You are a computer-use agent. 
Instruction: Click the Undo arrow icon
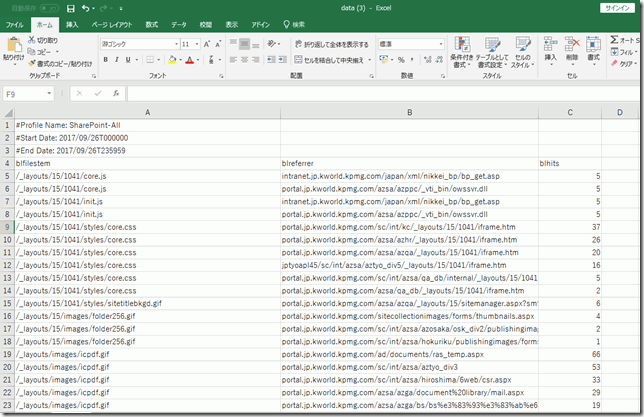tap(86, 8)
